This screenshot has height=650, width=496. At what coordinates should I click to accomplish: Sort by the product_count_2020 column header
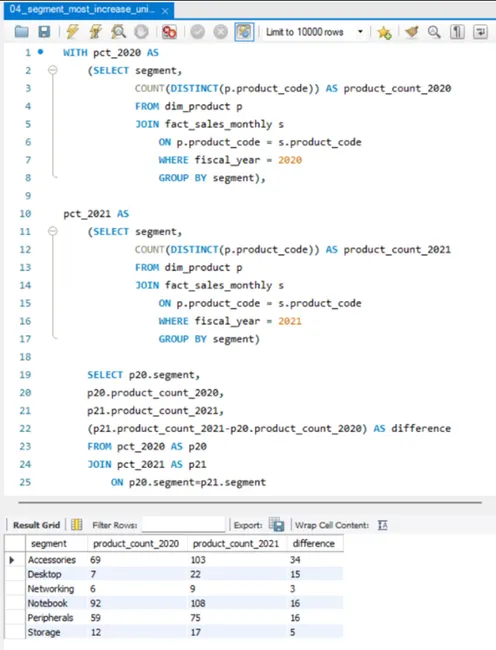(137, 543)
